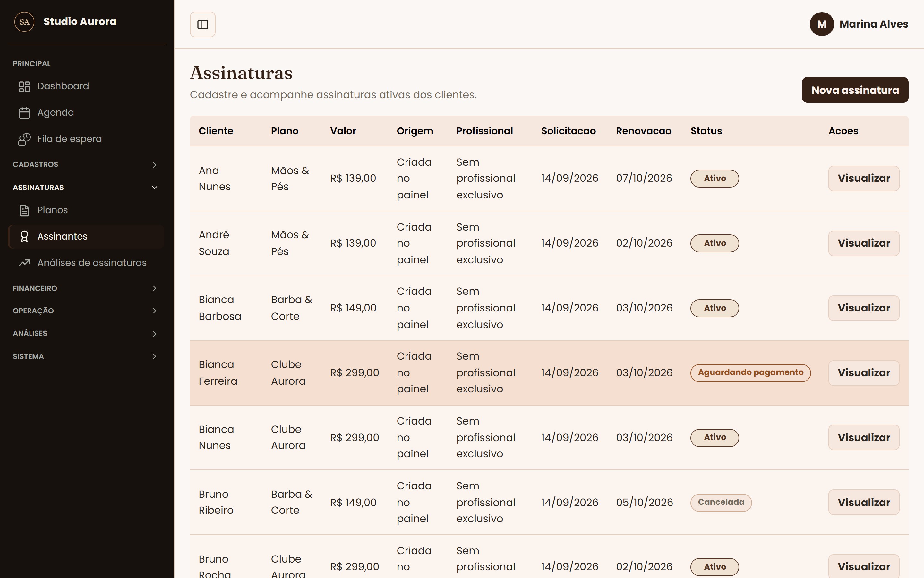Select client name Bruno Ribeiro

click(x=216, y=502)
